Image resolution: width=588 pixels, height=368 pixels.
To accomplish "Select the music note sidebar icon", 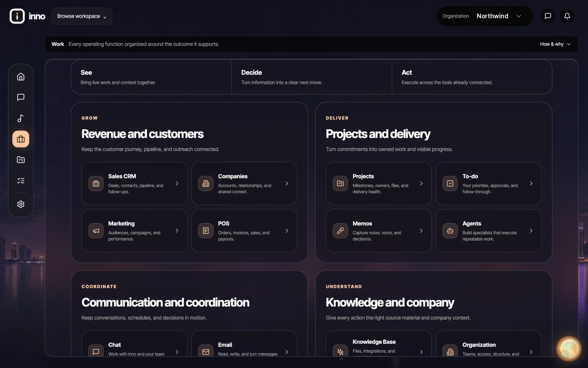I will 21,118.
